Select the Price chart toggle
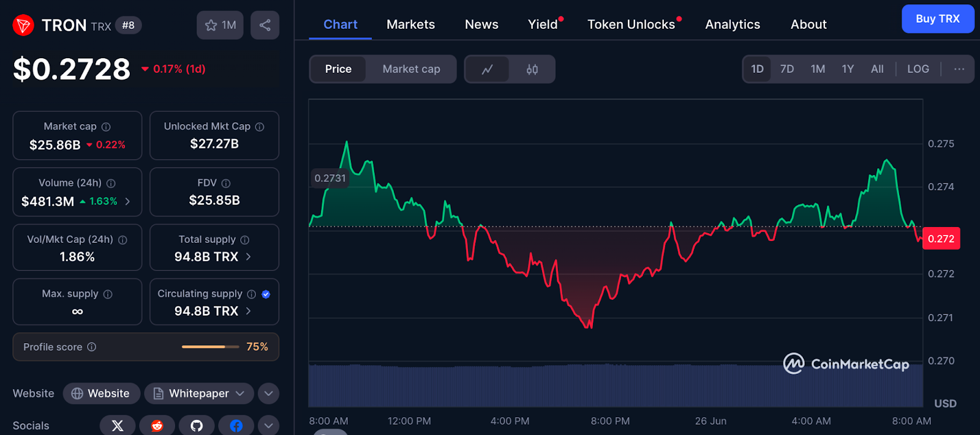The height and width of the screenshot is (435, 980). pyautogui.click(x=338, y=69)
